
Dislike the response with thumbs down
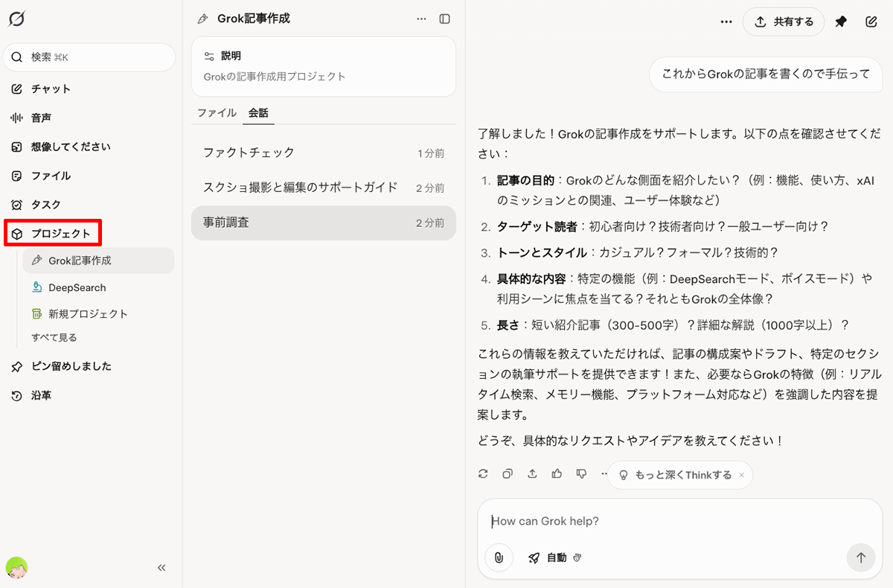(581, 473)
